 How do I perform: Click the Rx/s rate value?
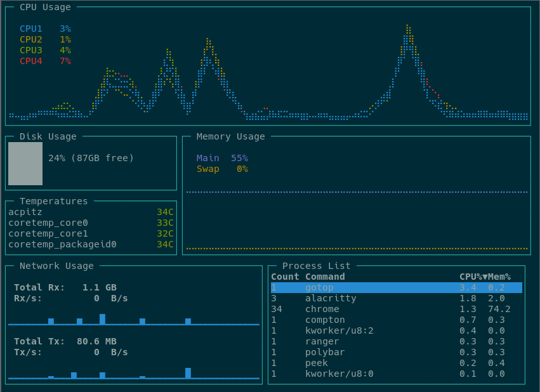tap(111, 298)
